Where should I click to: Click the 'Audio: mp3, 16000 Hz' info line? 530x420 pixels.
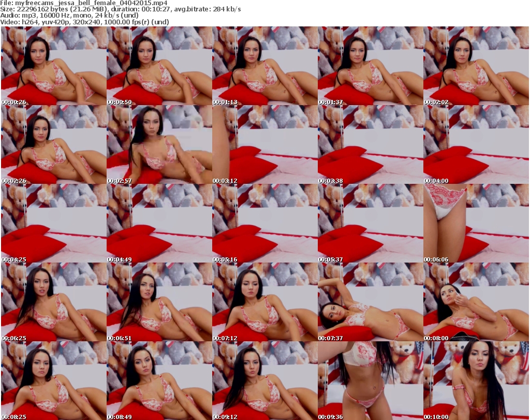click(x=69, y=16)
